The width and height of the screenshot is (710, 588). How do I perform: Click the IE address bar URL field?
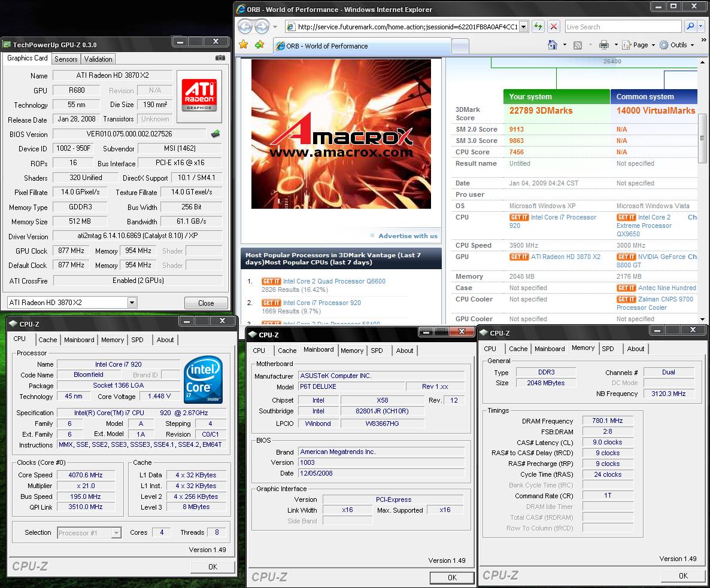click(408, 27)
